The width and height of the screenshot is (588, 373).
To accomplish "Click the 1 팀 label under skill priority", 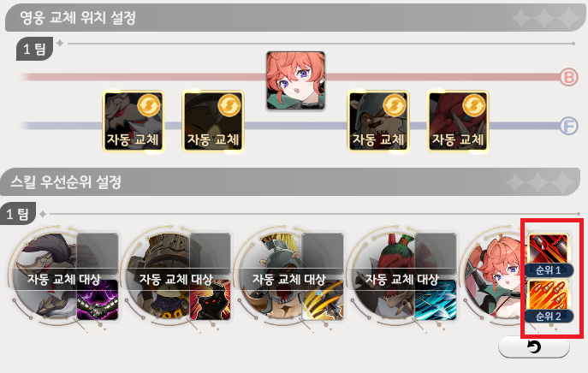I will pos(18,214).
